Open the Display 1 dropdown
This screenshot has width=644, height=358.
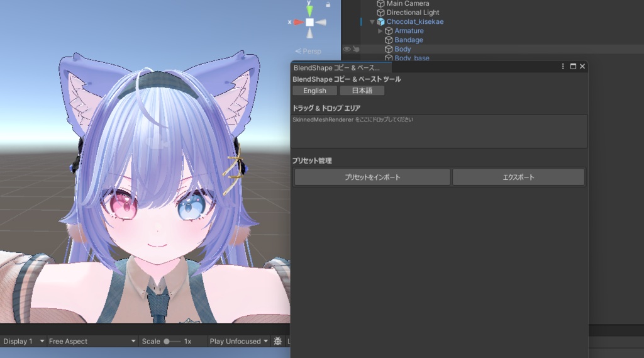[23, 341]
